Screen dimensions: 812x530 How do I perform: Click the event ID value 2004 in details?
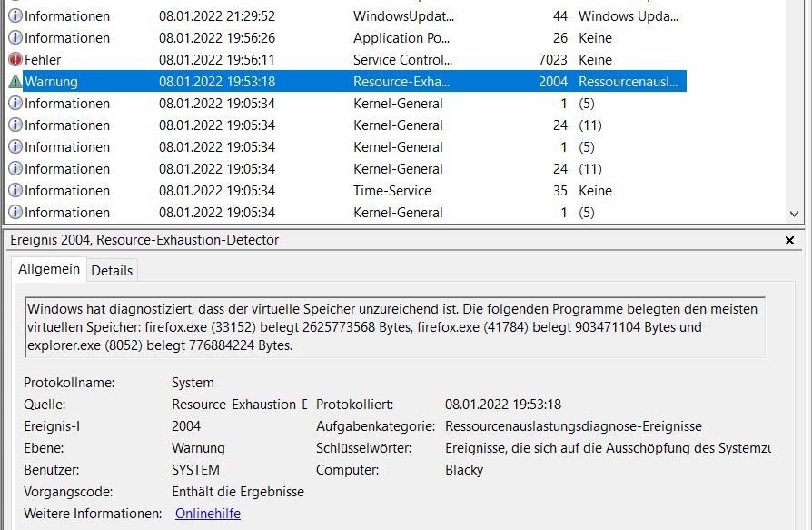(186, 426)
